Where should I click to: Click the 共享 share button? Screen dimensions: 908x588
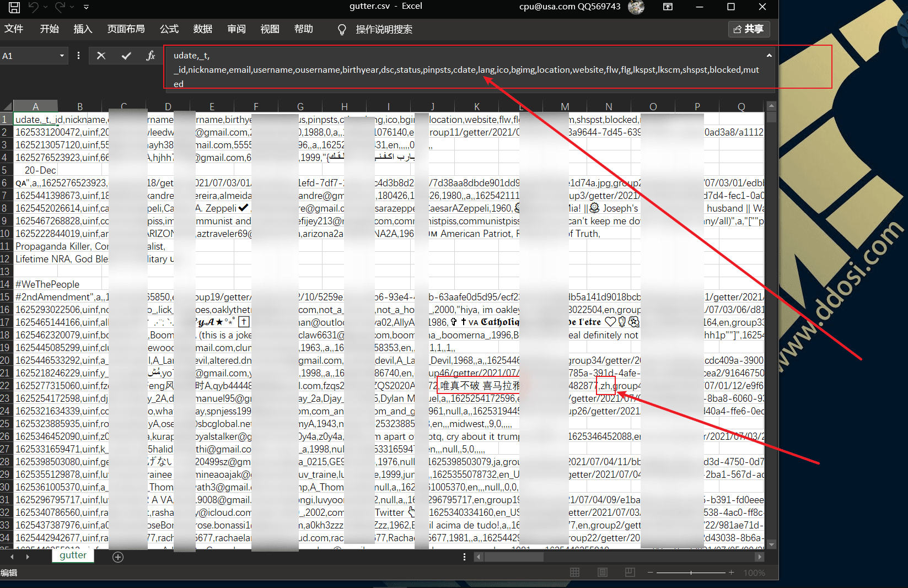(x=749, y=29)
